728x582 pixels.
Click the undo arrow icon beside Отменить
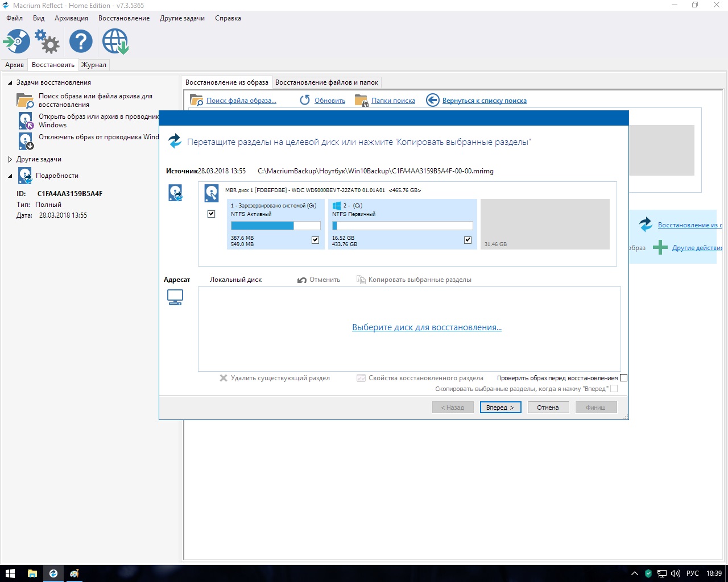(x=302, y=280)
